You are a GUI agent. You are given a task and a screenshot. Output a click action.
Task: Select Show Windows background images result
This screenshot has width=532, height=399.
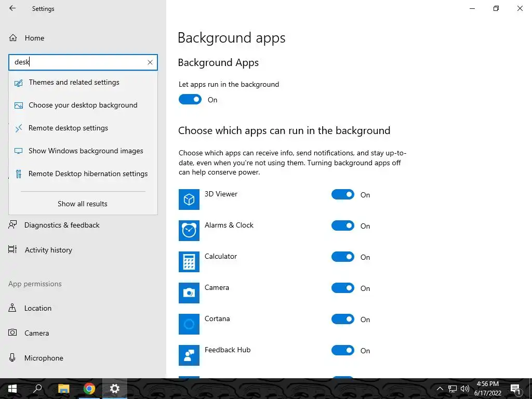pos(83,151)
